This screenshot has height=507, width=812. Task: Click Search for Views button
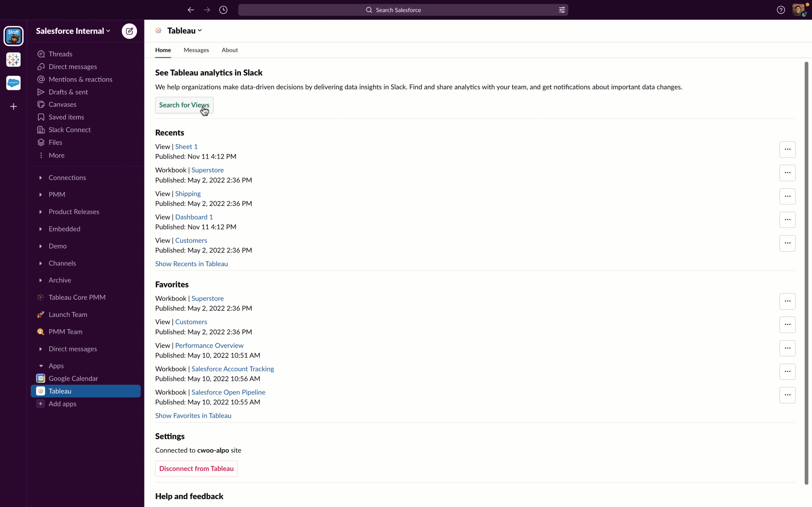coord(184,105)
